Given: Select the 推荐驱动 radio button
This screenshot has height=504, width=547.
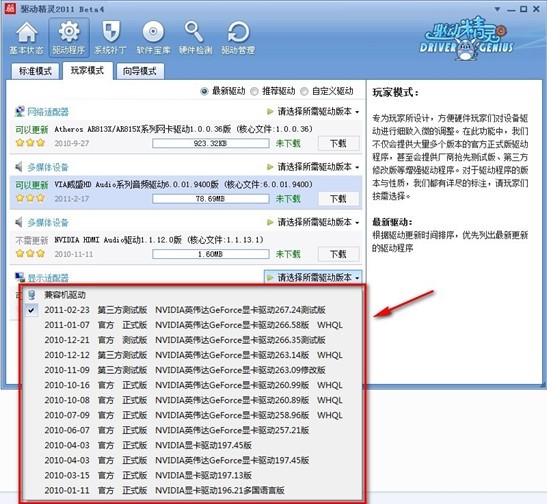Looking at the screenshot, I should 255,91.
